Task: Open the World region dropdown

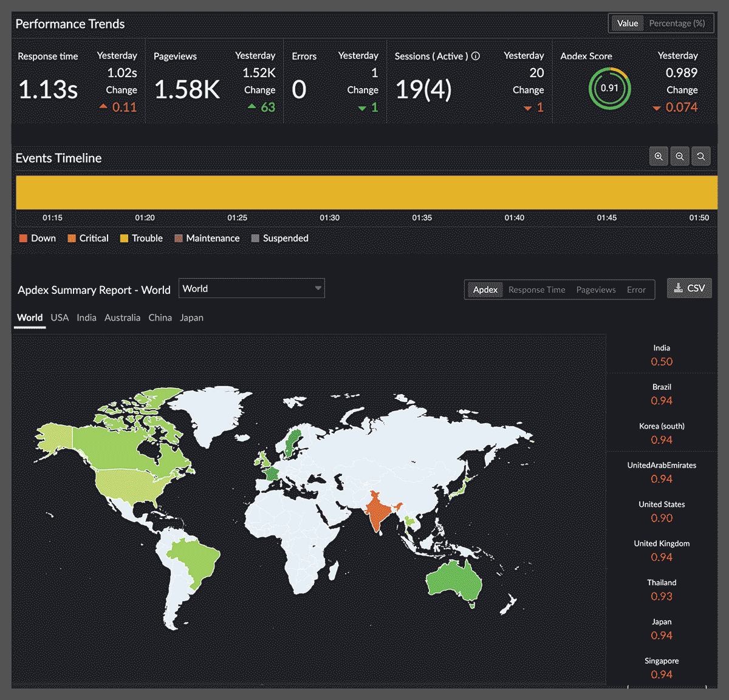Action: click(252, 288)
